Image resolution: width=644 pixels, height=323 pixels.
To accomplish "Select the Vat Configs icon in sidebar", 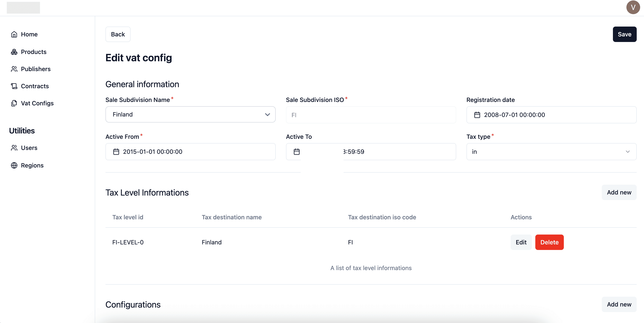I will [14, 103].
